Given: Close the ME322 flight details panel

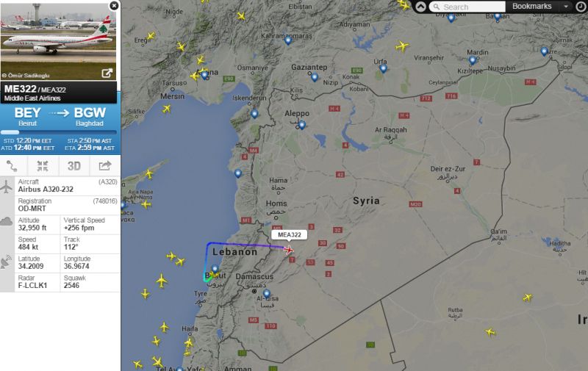Looking at the screenshot, I should tap(114, 6).
